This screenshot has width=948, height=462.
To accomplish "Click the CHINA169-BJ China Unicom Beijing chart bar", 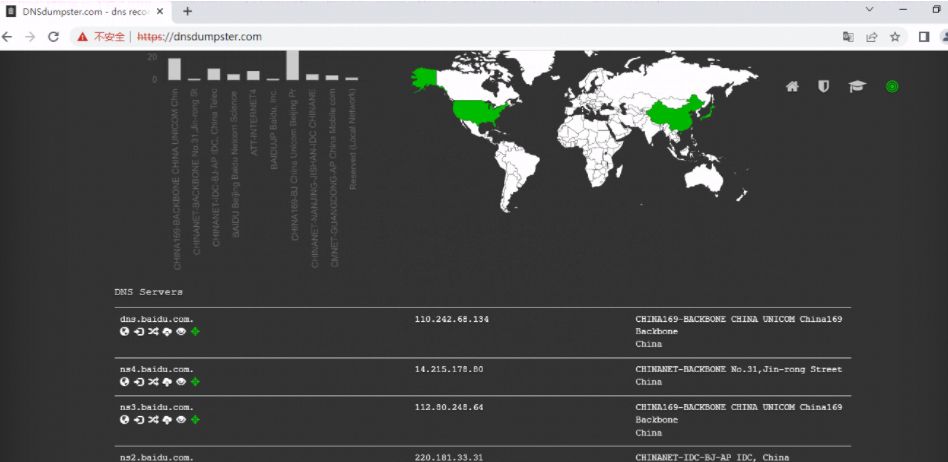I will coord(293,65).
